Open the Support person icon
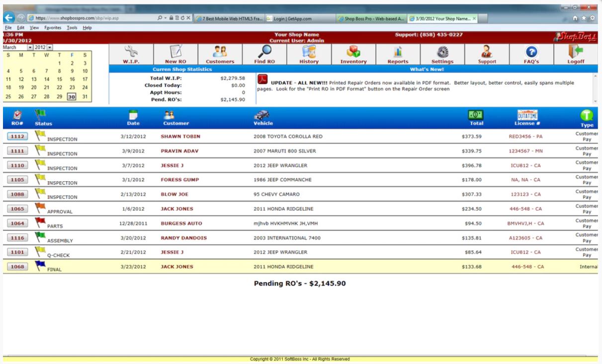 (487, 52)
